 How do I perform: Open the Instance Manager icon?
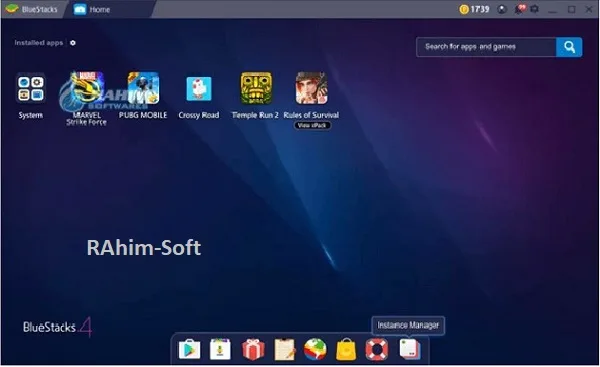[x=410, y=349]
